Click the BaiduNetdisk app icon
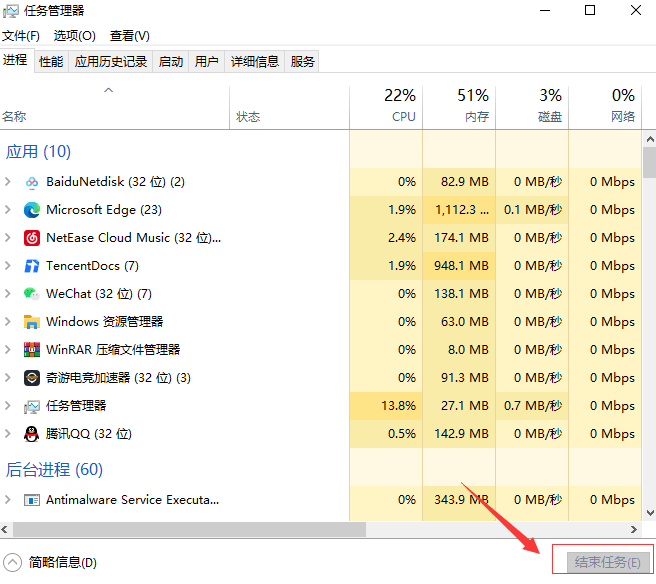 [x=32, y=182]
